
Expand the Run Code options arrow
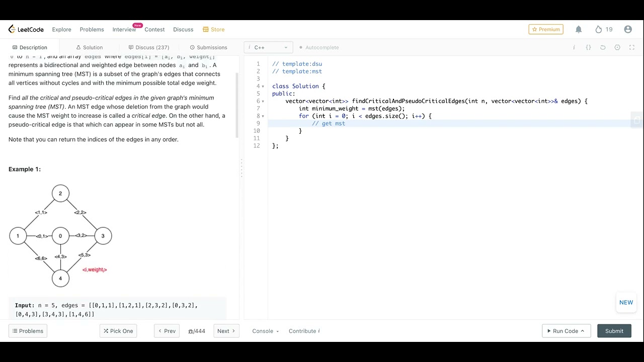tap(583, 331)
